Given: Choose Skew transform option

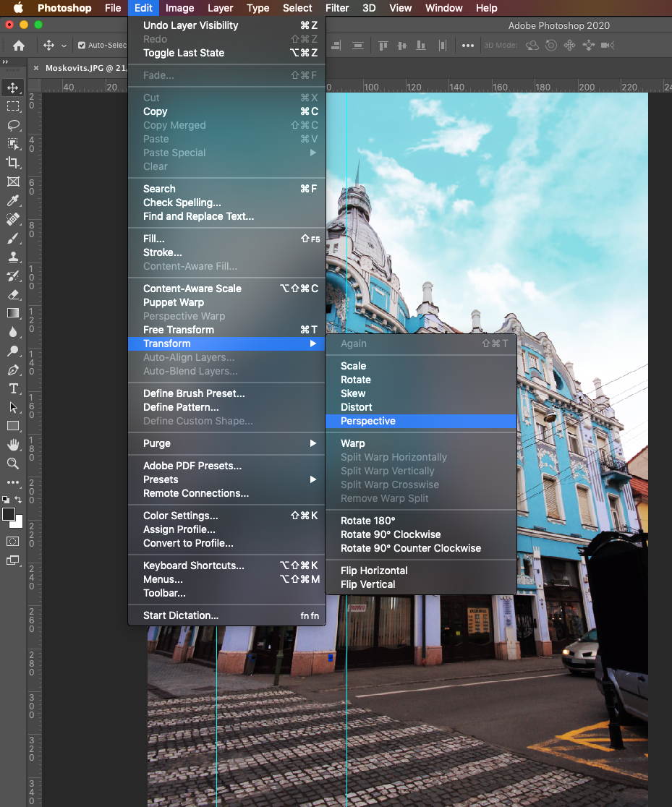Looking at the screenshot, I should point(421,393).
